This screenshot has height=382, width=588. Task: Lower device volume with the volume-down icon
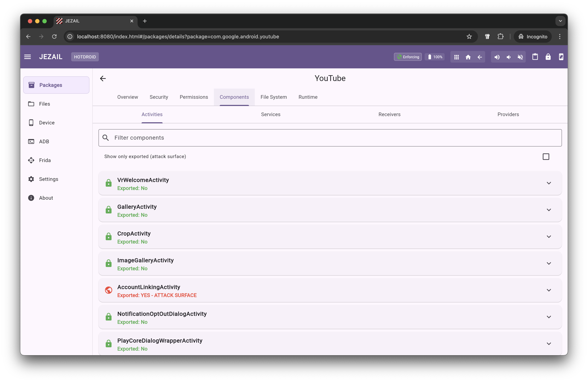click(508, 57)
